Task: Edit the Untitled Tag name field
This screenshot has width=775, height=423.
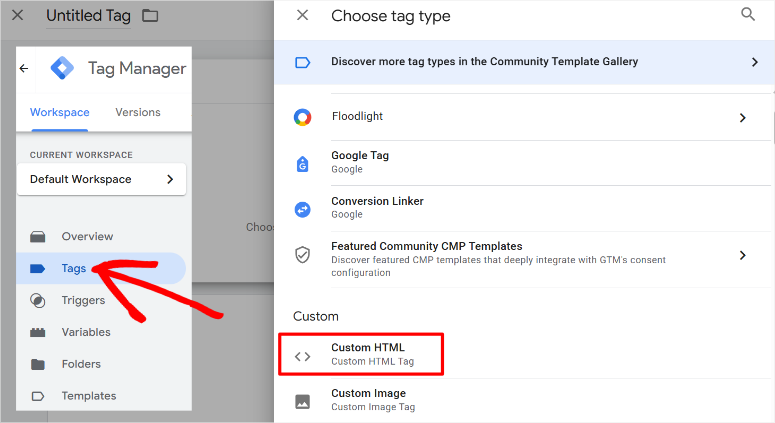Action: [88, 17]
